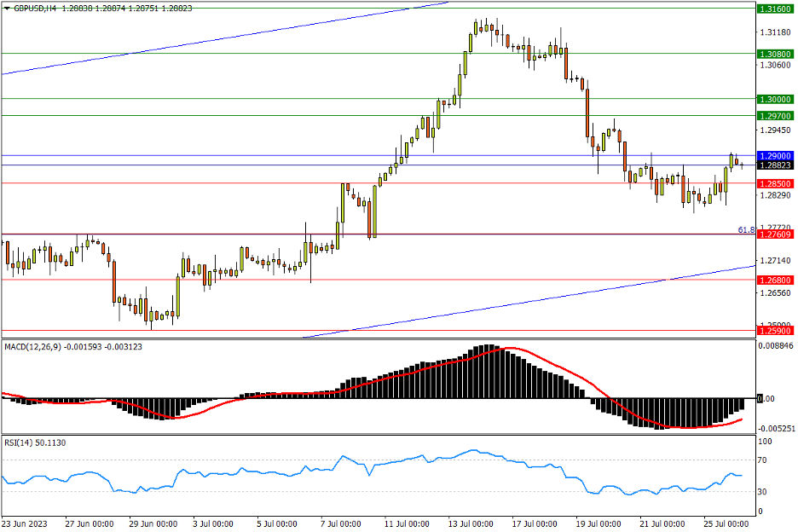Click the 70 level on RSI scale
This screenshot has width=798, height=532.
click(765, 460)
